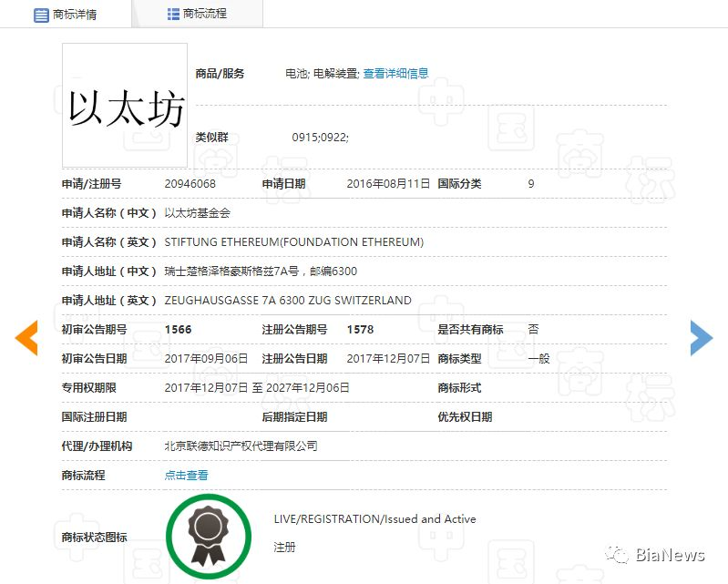
Task: Click the blue next-trademark arrow
Action: click(701, 337)
